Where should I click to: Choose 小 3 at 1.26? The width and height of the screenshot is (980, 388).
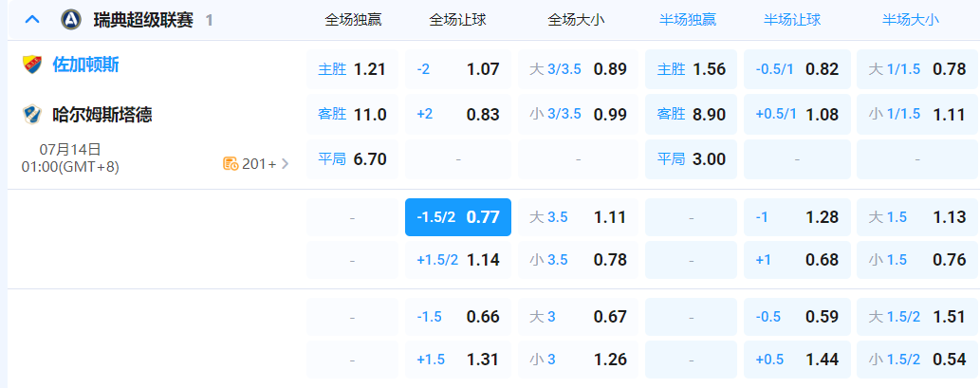coord(578,360)
